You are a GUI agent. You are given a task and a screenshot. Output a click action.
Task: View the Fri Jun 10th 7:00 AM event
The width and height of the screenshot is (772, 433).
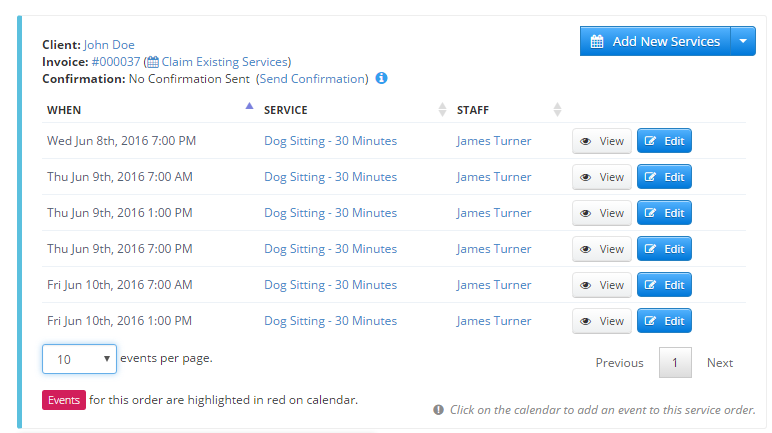(602, 285)
